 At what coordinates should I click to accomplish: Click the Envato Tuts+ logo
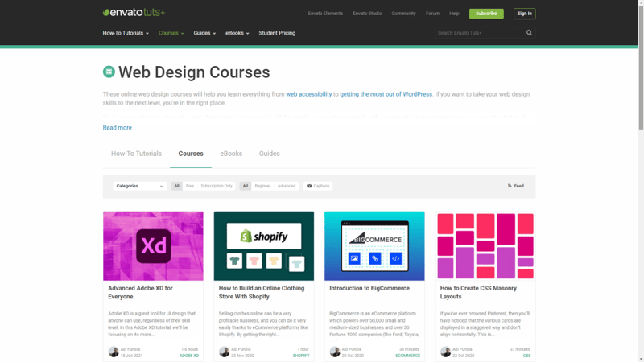[x=134, y=13]
